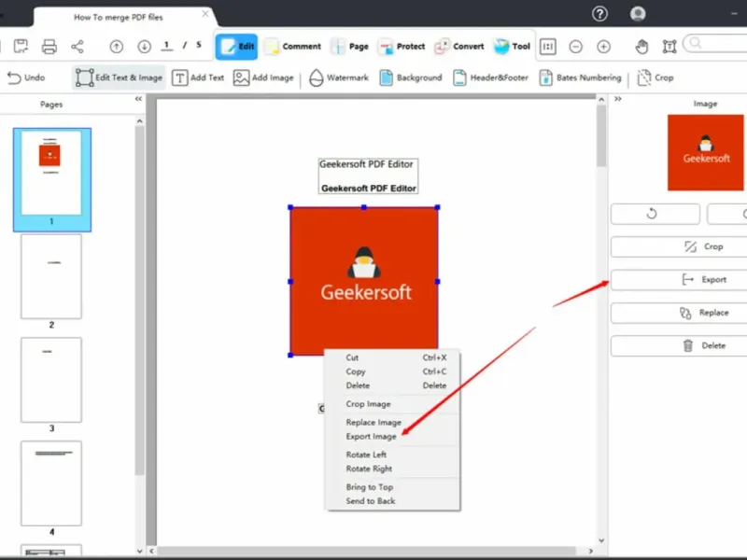
Task: Click the image preview in Image panel
Action: (706, 152)
